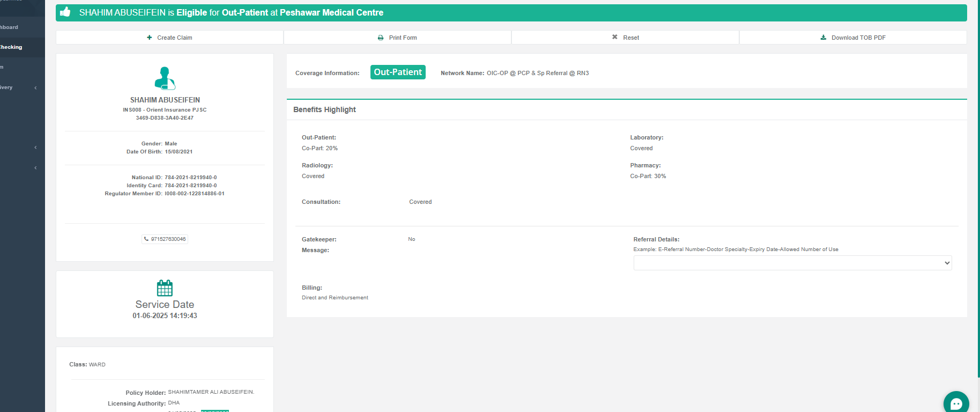Viewport: 980px width, 412px height.
Task: Click the Gatekeeper value No
Action: click(x=412, y=239)
